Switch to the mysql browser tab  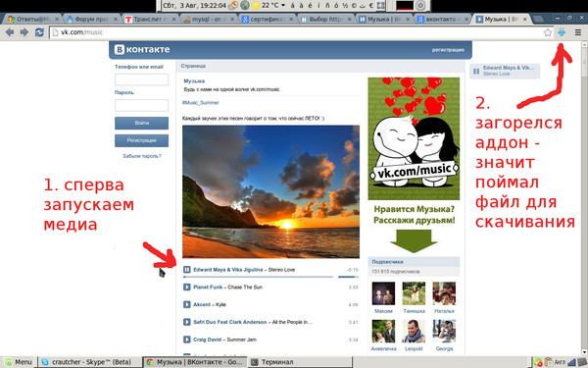(209, 19)
